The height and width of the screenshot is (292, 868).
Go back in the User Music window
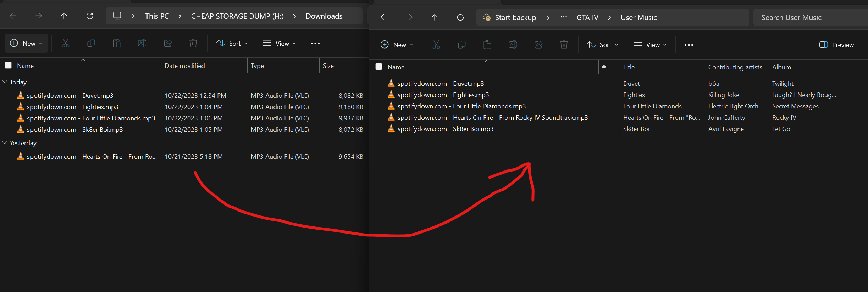pyautogui.click(x=384, y=17)
